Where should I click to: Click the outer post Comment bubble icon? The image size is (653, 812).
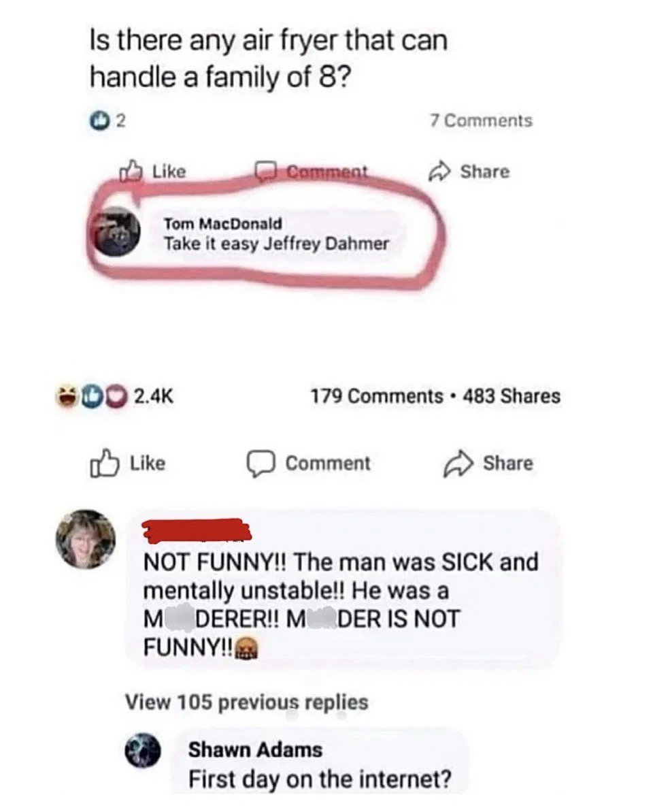(x=259, y=464)
